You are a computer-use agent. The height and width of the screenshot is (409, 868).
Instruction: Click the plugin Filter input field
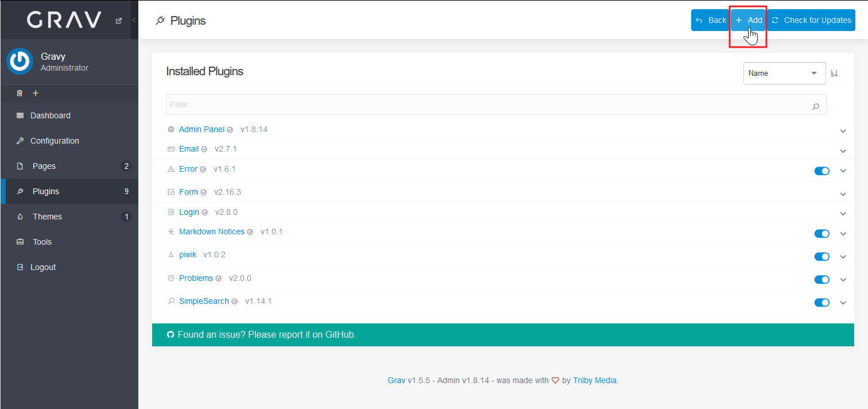496,105
